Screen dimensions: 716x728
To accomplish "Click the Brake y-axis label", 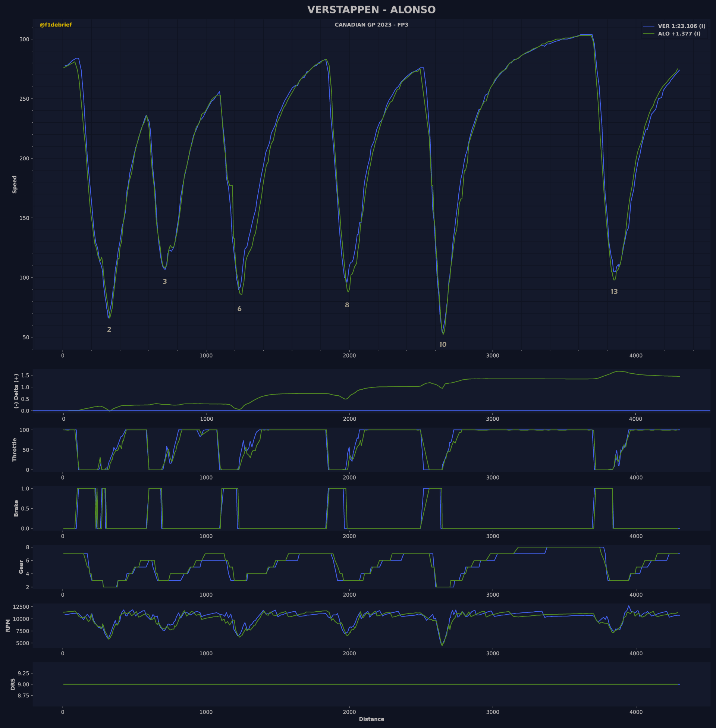I will [16, 508].
